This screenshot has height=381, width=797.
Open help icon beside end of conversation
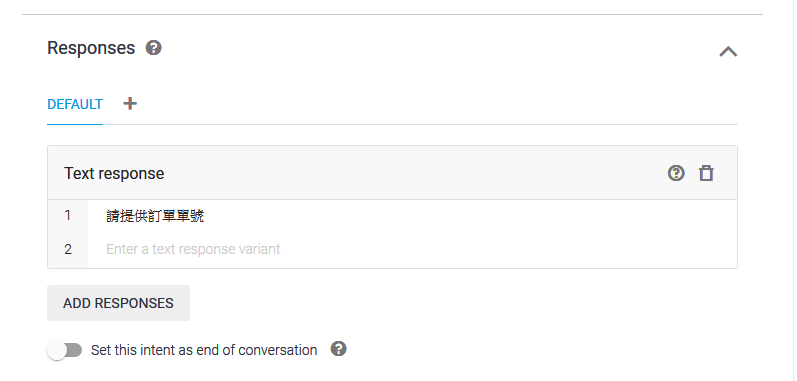pyautogui.click(x=339, y=349)
